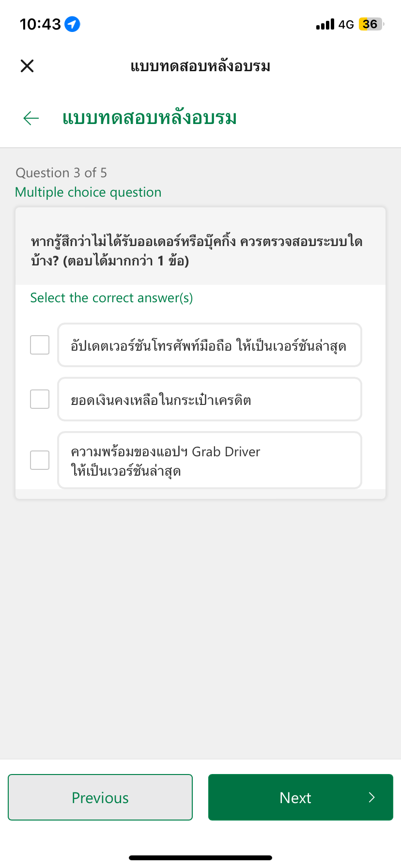Tap the Question 3 of 5 indicator
This screenshot has width=401, height=868.
coord(62,173)
